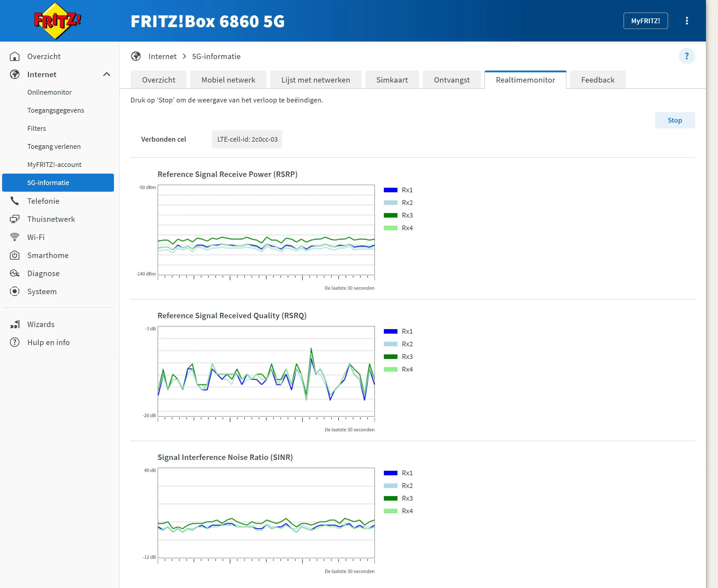Open the Simkaart tab

392,80
